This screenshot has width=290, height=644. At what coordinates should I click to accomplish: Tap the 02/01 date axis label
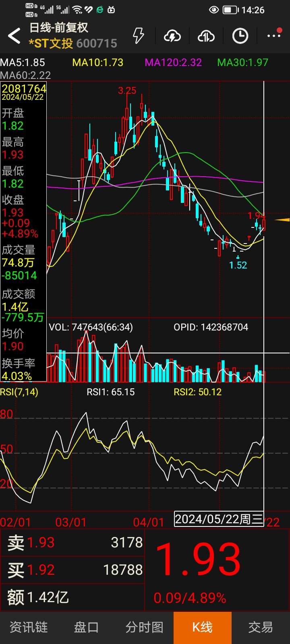point(15,522)
